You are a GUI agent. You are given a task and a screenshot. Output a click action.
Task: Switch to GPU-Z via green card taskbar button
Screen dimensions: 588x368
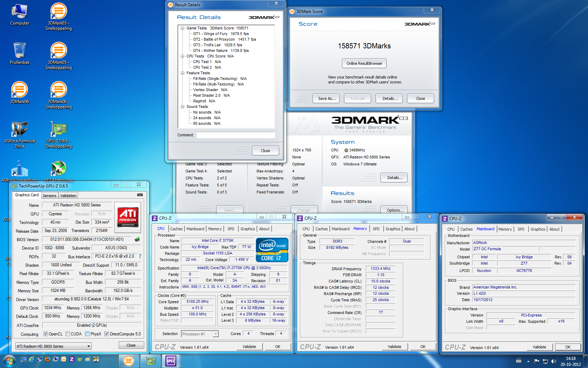150,361
